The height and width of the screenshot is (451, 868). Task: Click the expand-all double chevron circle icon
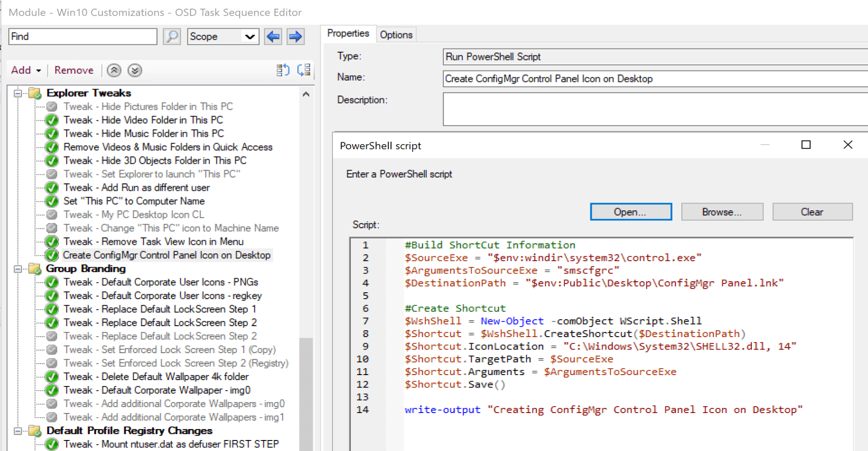pos(134,70)
